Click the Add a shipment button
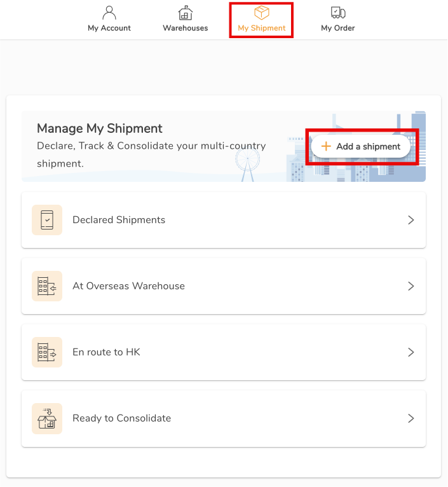 click(x=361, y=146)
